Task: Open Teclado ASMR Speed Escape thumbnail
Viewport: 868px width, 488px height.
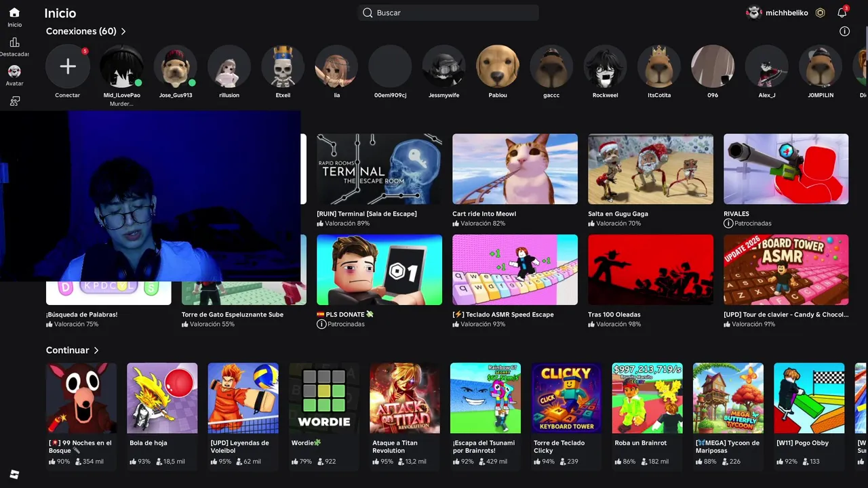Action: pyautogui.click(x=515, y=270)
